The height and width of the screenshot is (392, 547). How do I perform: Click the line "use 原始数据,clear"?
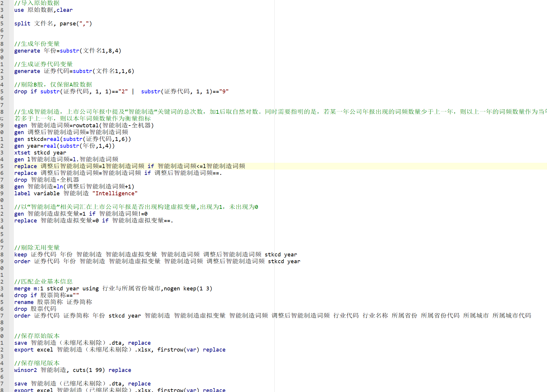coord(43,10)
